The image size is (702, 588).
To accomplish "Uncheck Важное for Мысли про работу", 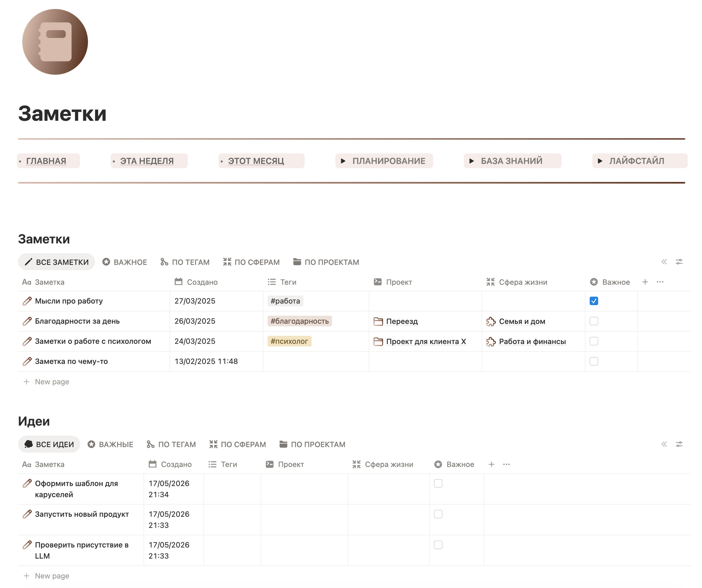I will 594,301.
